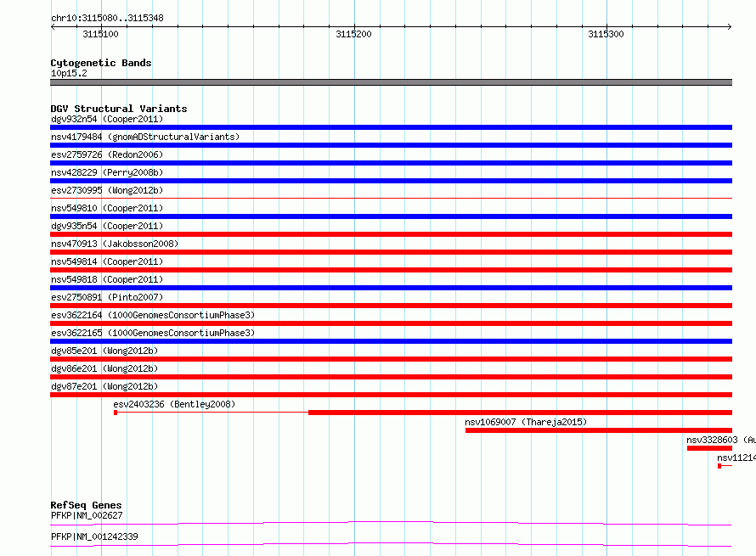Screen dimensions: 756x556
Task: Click the 10p15.2 band label
Action: pos(69,73)
